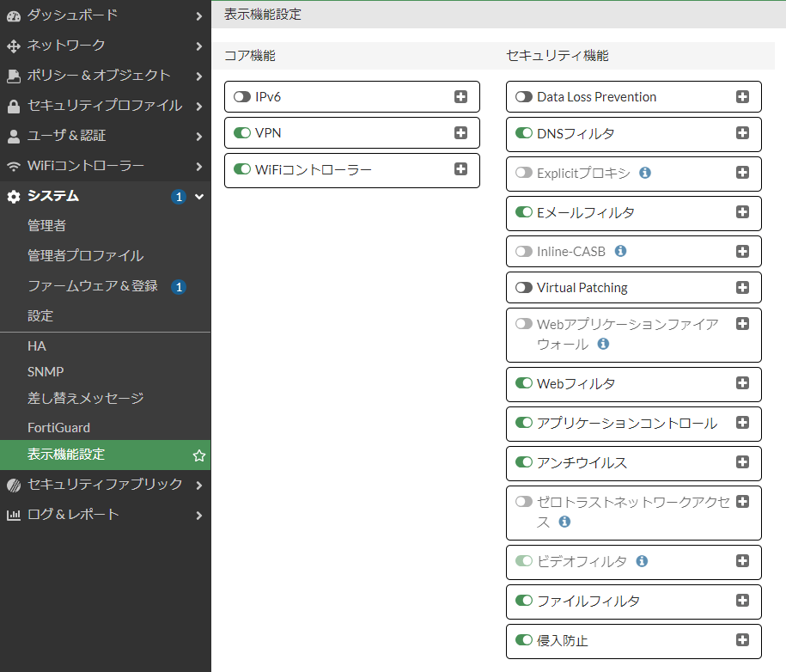Open セキュリティファブリック via its icon

13,484
